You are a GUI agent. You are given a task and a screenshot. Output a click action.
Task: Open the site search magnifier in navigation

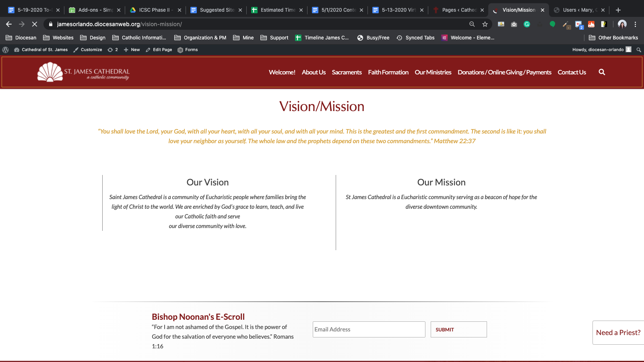pos(602,72)
